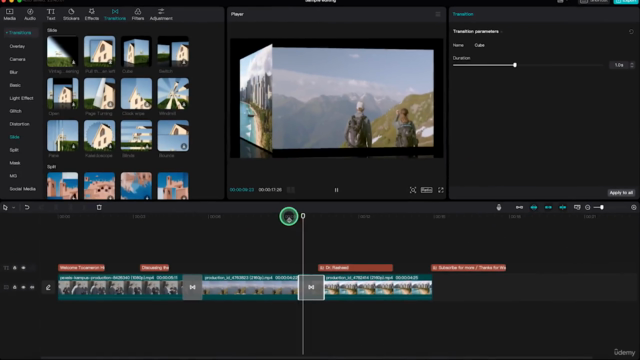Mute the main video track audio

pyautogui.click(x=32, y=287)
